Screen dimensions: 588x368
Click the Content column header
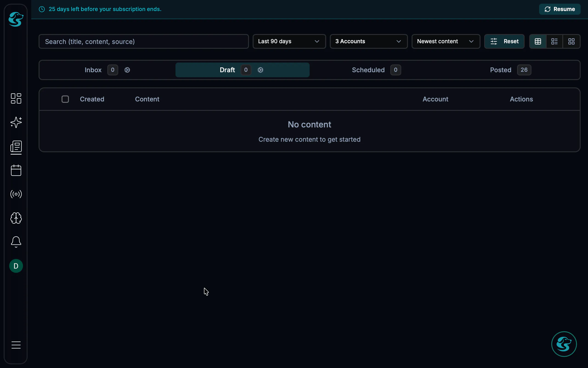click(147, 99)
